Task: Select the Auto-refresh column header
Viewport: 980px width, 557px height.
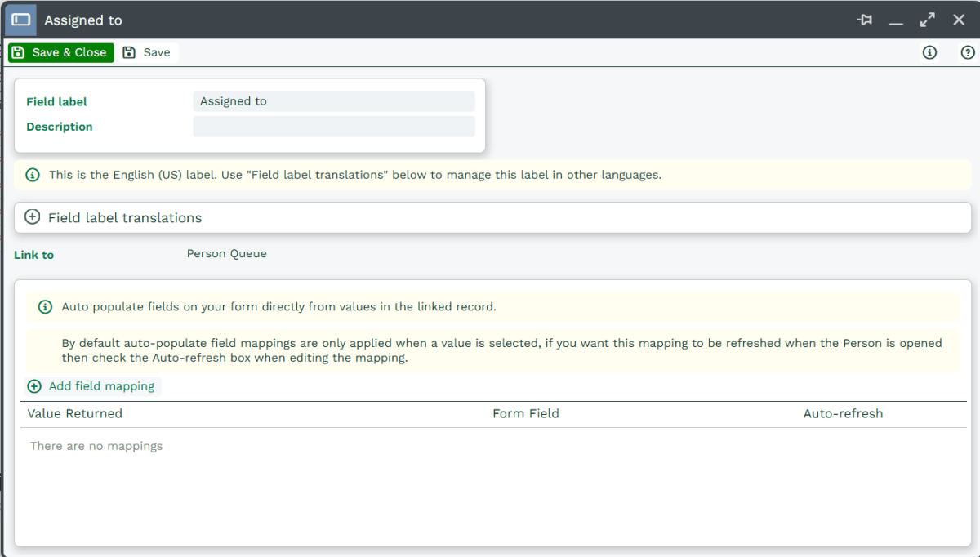Action: [x=844, y=413]
